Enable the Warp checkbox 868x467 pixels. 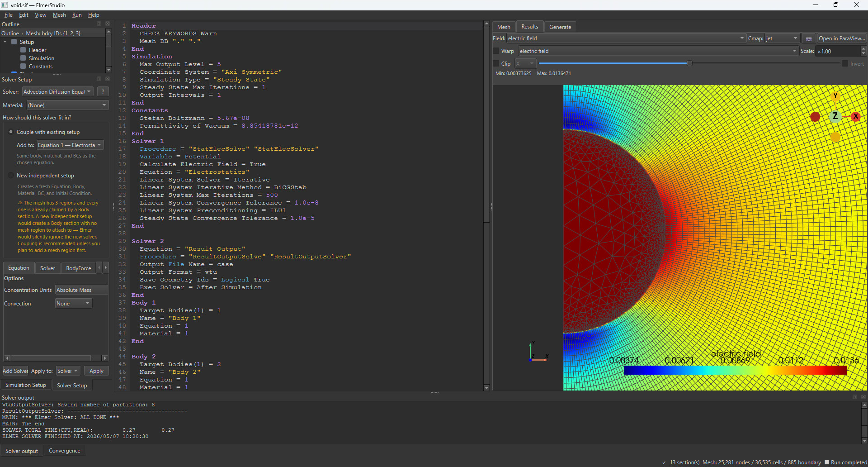(x=496, y=51)
